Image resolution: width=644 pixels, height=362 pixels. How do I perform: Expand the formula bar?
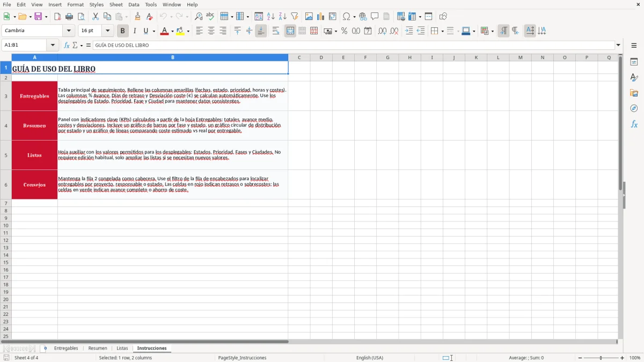(618, 45)
